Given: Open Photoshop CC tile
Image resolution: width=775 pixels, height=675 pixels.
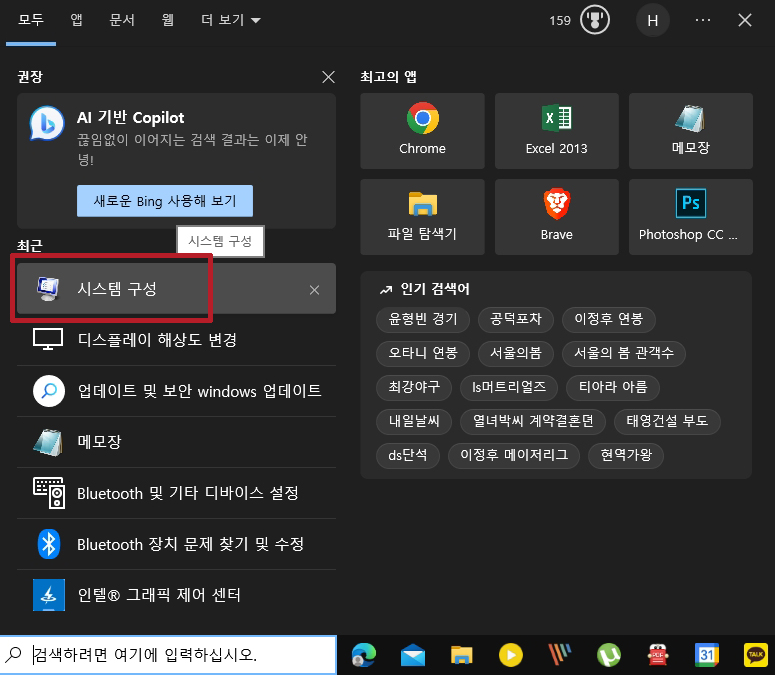Looking at the screenshot, I should (x=690, y=217).
